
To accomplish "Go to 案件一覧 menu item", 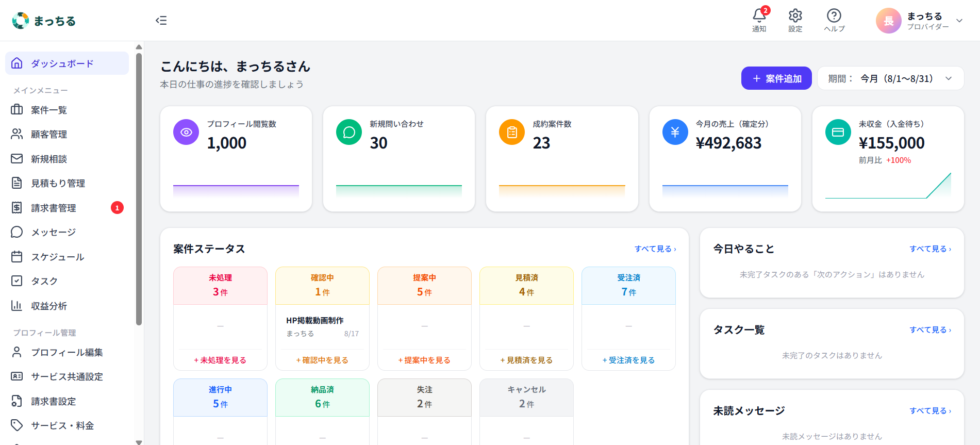I will [x=67, y=110].
